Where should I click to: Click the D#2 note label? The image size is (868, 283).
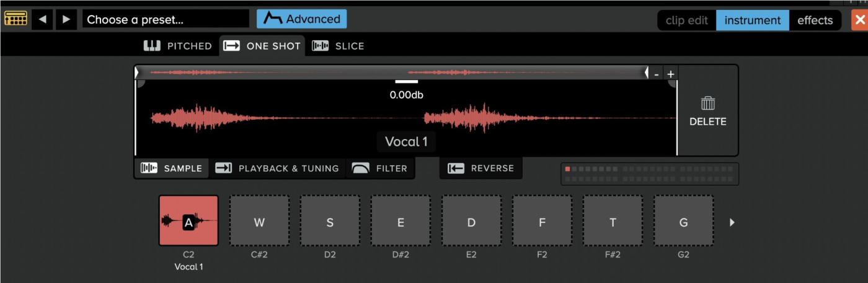[x=401, y=254]
